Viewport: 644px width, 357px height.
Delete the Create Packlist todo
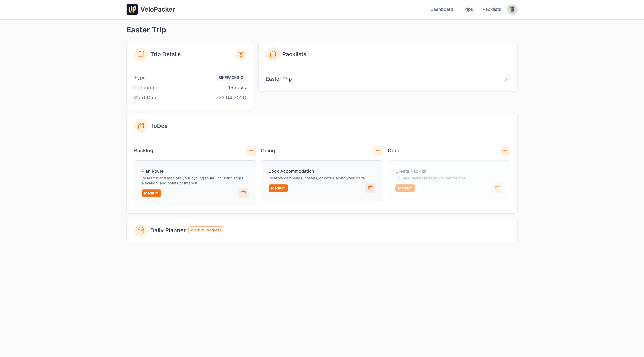[x=497, y=188]
